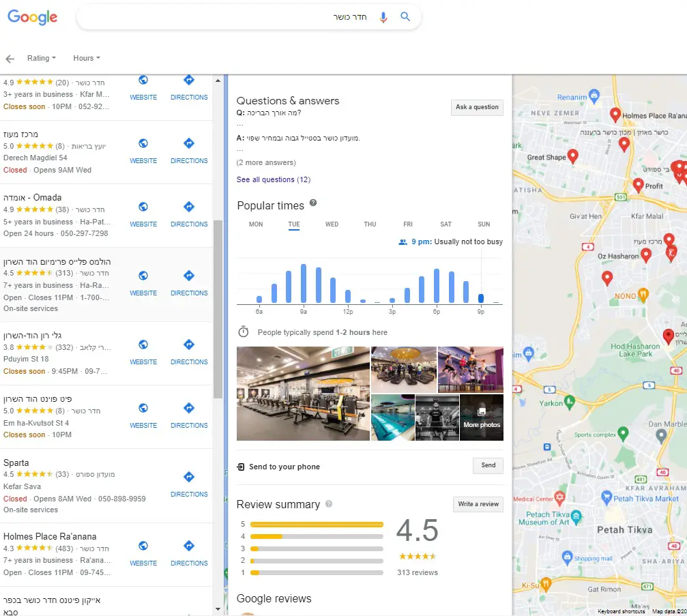
Task: Click the Write a review button
Action: pos(478,504)
